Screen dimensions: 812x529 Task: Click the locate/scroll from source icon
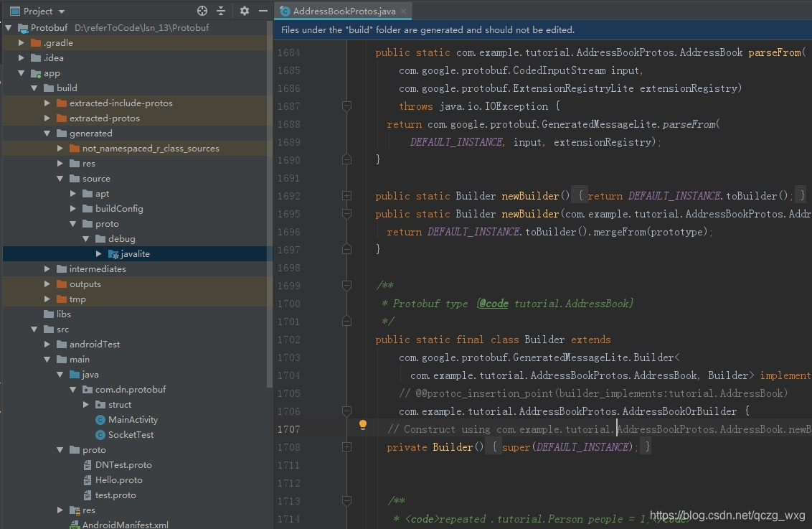point(202,11)
